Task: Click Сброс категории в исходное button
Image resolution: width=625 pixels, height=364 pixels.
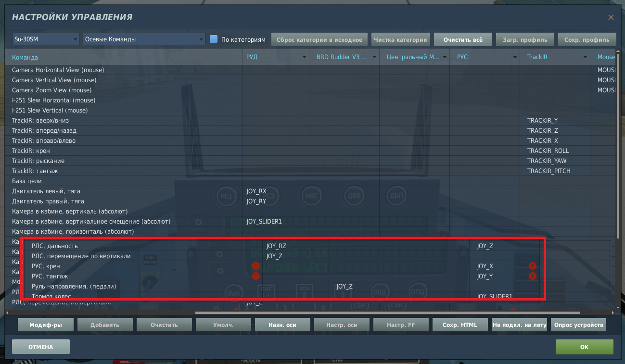Action: point(320,39)
